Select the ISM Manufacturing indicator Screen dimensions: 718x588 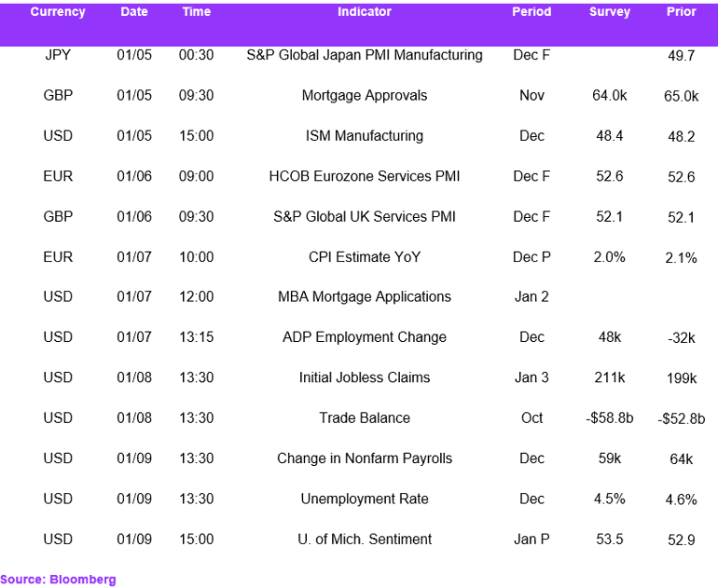coord(365,136)
